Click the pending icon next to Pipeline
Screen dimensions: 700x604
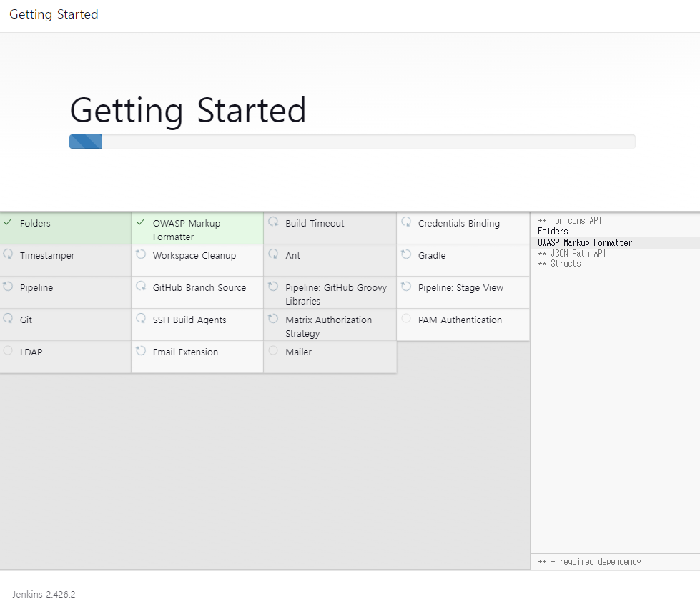[8, 286]
